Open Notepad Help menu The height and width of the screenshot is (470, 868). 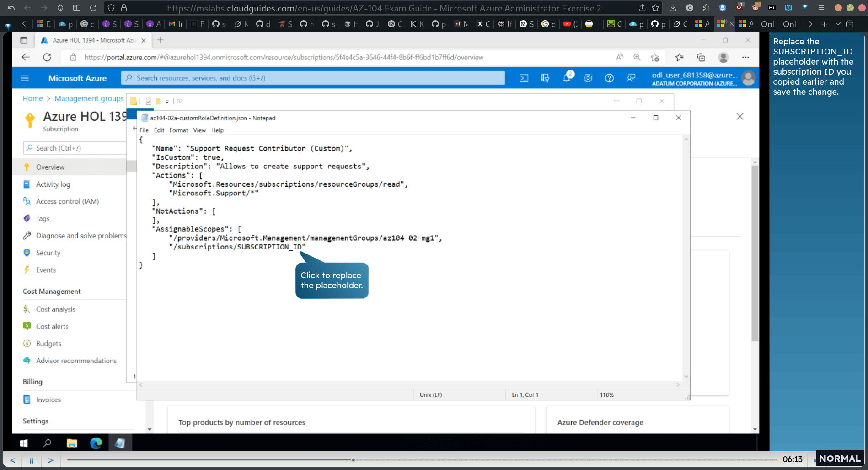pos(217,130)
